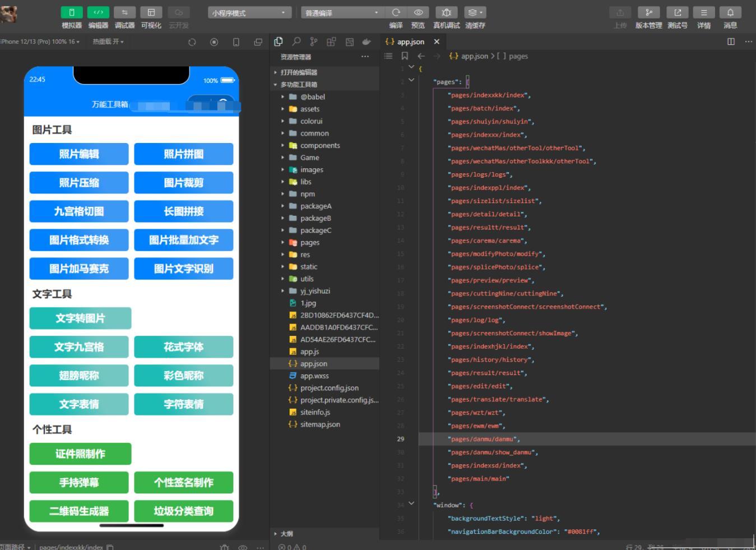Expand the packageA folder
This screenshot has width=756, height=550.
(x=316, y=206)
